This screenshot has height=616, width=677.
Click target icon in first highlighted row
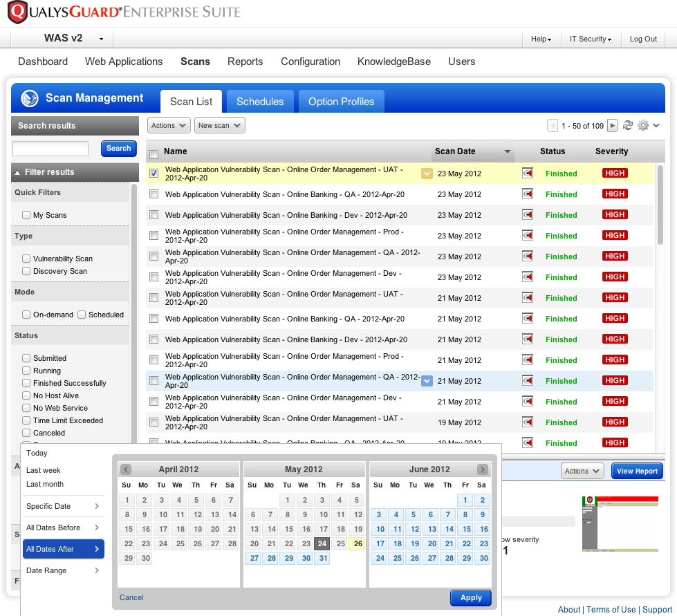coord(527,173)
